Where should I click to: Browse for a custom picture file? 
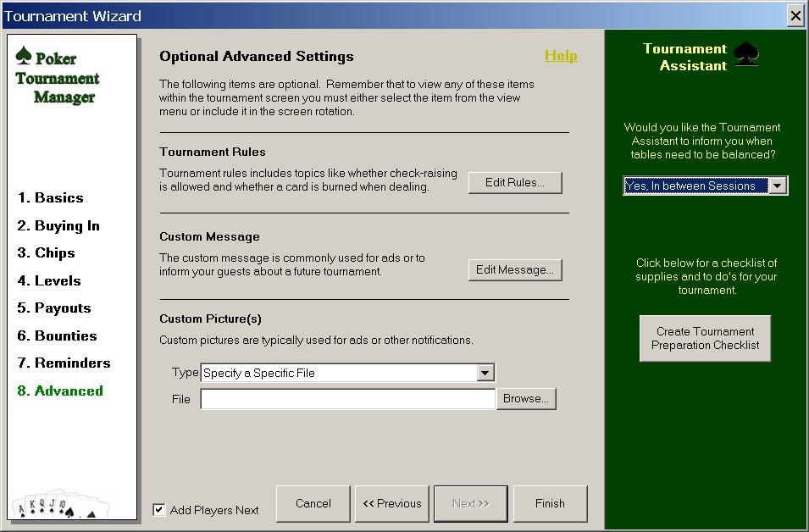(525, 398)
